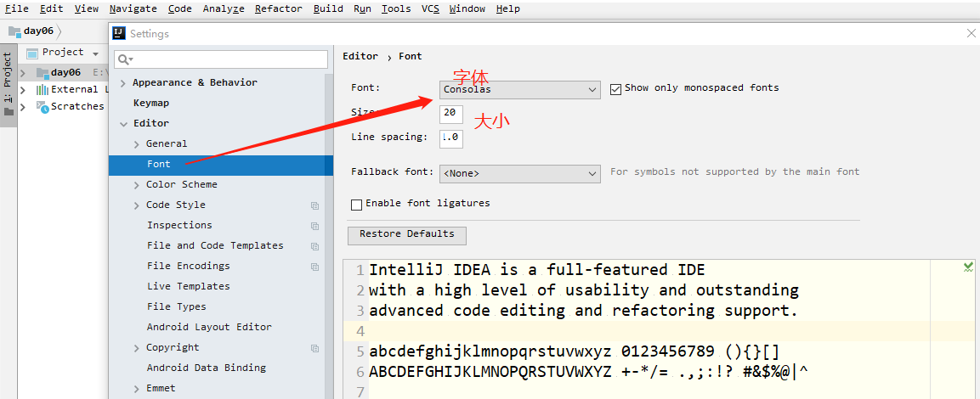This screenshot has height=399, width=980.
Task: Click the Size input field
Action: [x=450, y=114]
